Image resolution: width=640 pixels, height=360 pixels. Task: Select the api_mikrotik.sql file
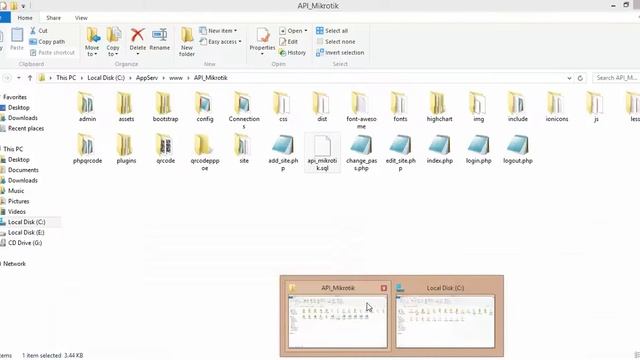tap(322, 152)
